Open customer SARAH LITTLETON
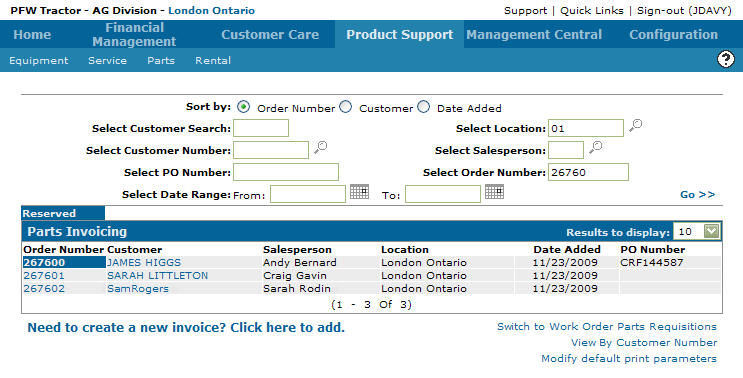 (x=157, y=276)
